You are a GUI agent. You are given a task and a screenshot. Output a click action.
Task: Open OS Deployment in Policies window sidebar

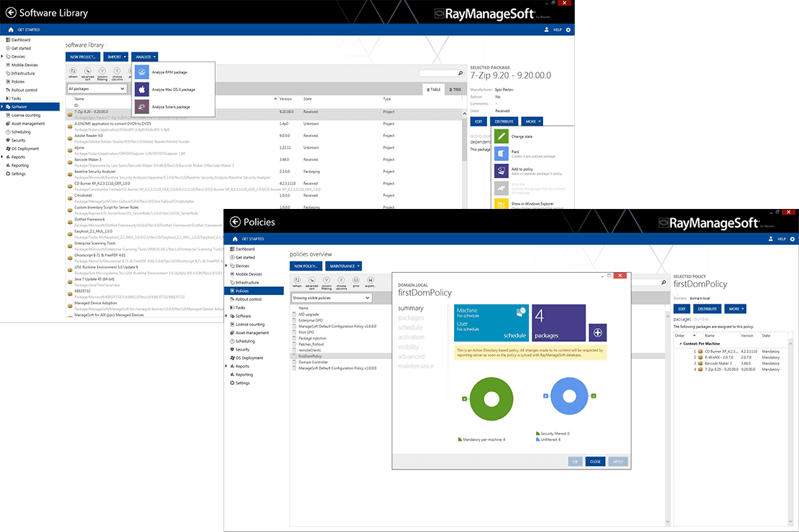tap(249, 358)
